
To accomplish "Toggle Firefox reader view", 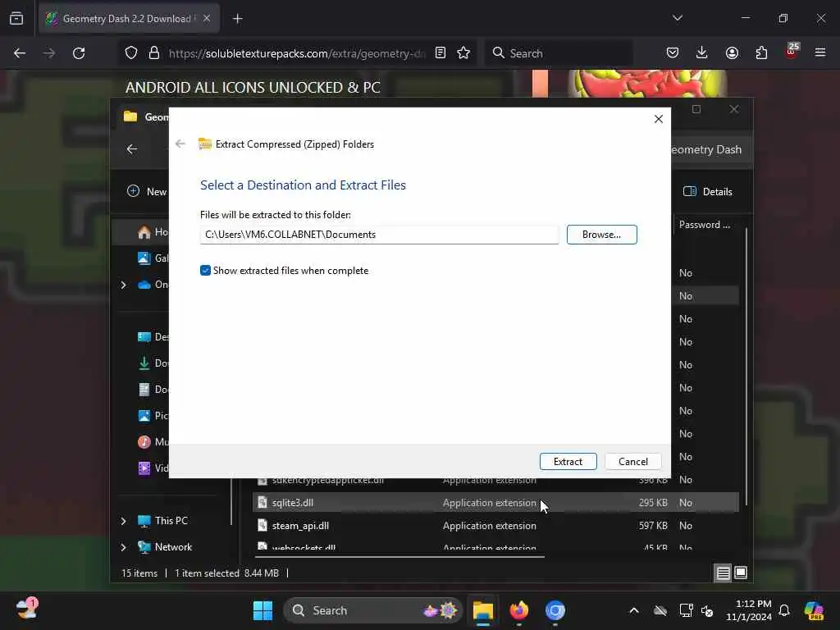I will point(441,53).
